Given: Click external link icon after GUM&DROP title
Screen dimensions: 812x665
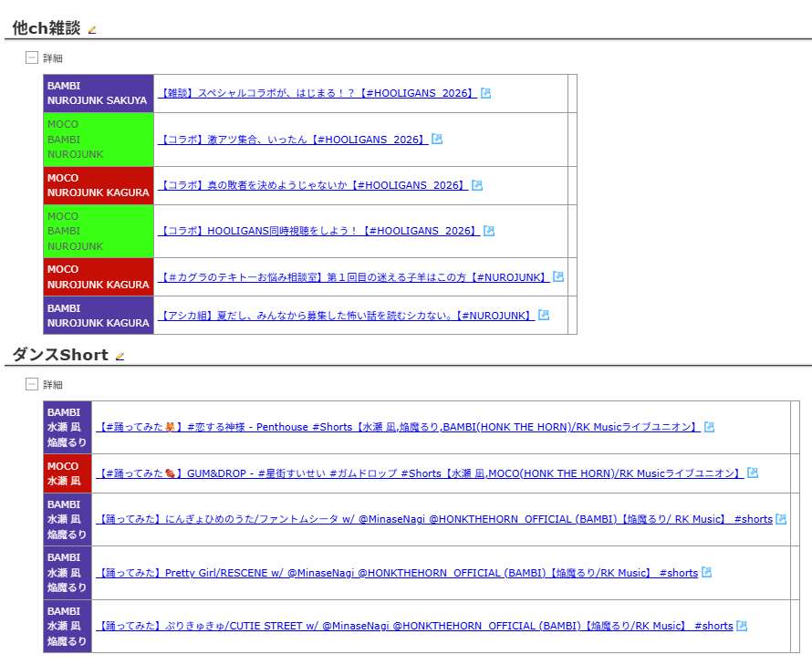Looking at the screenshot, I should tap(753, 473).
